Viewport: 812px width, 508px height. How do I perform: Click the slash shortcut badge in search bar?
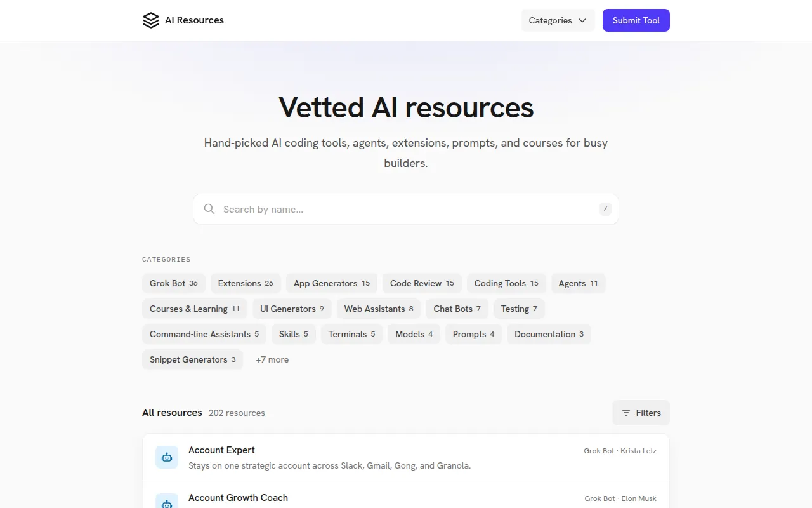point(605,209)
